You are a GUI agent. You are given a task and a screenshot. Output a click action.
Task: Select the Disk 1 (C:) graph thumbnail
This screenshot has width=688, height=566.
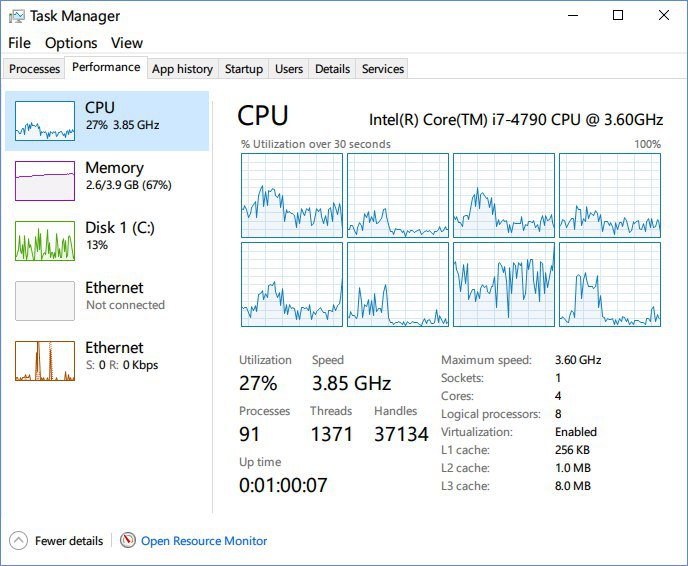click(x=45, y=240)
